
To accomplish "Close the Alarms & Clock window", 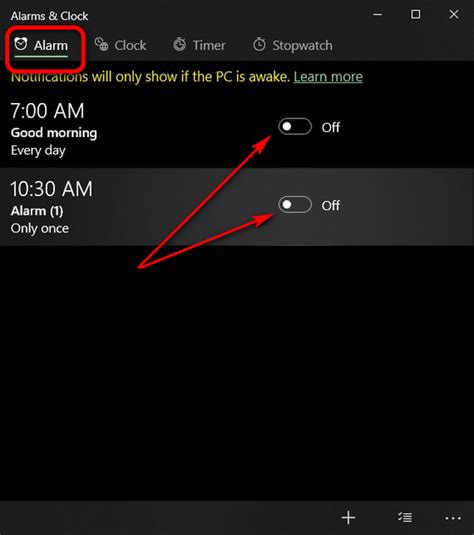I will pyautogui.click(x=454, y=14).
